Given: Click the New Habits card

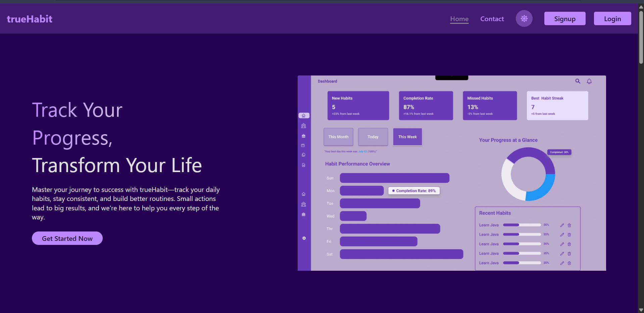Looking at the screenshot, I should point(358,106).
